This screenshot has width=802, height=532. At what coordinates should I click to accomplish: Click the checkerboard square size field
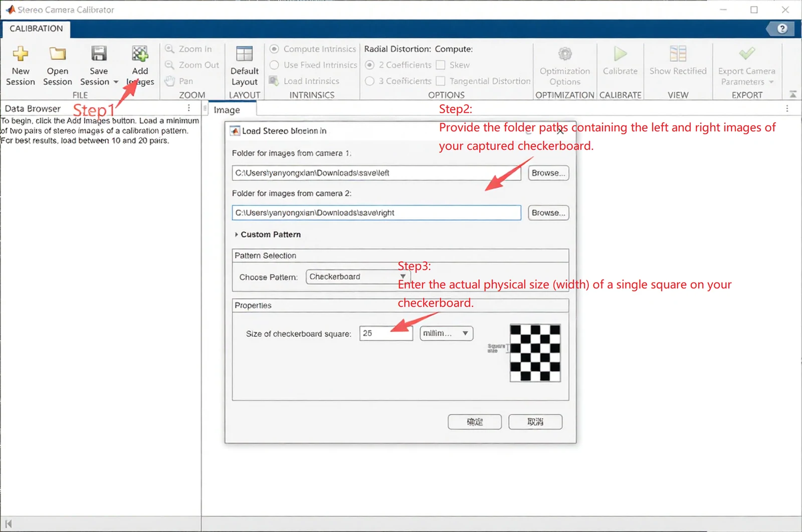pos(386,333)
